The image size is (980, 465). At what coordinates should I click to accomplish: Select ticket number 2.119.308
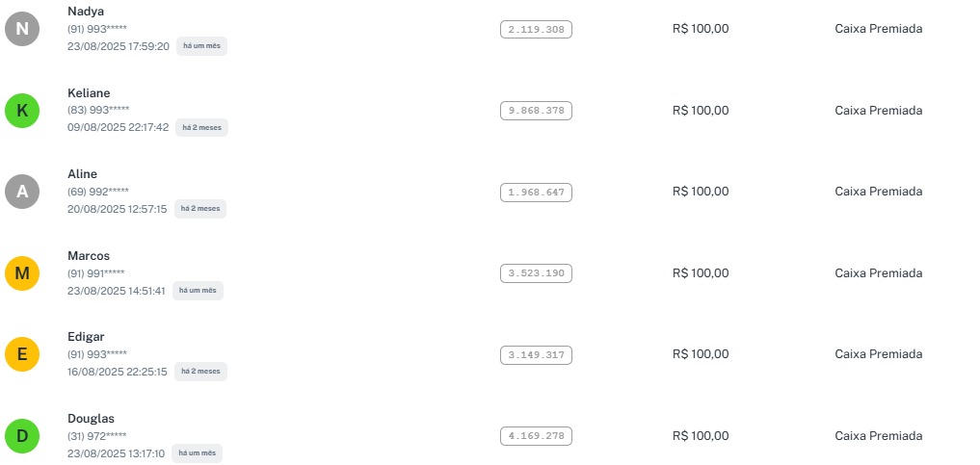pyautogui.click(x=536, y=30)
